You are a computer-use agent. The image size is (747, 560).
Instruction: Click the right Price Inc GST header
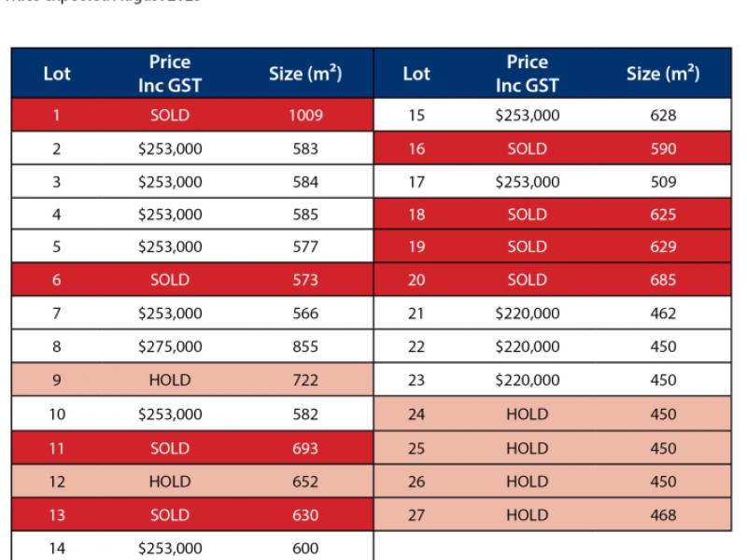(x=527, y=74)
